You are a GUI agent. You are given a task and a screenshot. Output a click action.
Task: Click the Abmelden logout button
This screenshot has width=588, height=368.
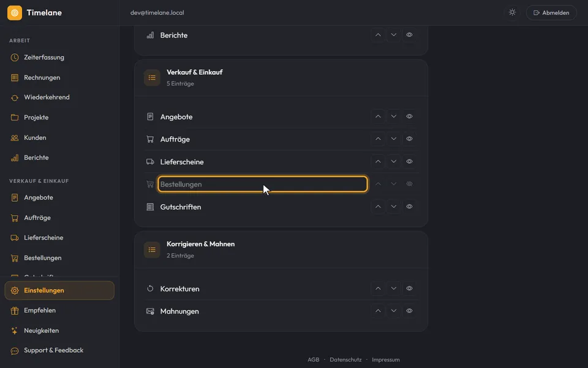click(x=551, y=13)
